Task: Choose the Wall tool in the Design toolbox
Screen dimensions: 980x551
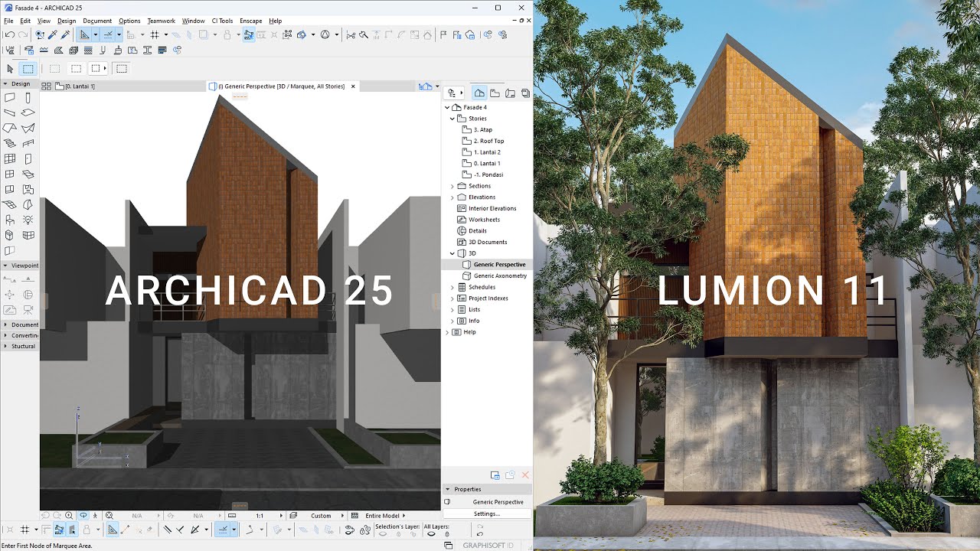Action: (x=10, y=98)
